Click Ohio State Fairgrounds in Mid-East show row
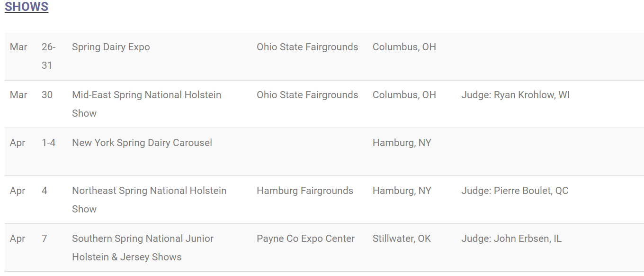Viewport: 644px width, 276px height. pos(307,95)
